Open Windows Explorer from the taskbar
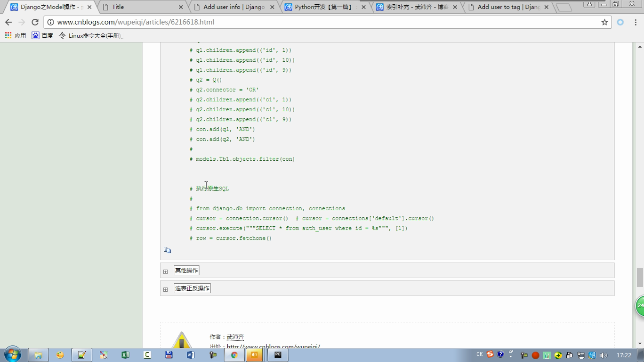The height and width of the screenshot is (362, 644). coord(38,355)
